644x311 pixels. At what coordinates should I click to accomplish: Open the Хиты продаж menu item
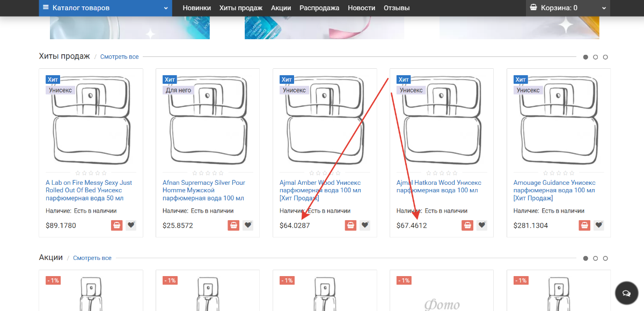click(x=241, y=8)
